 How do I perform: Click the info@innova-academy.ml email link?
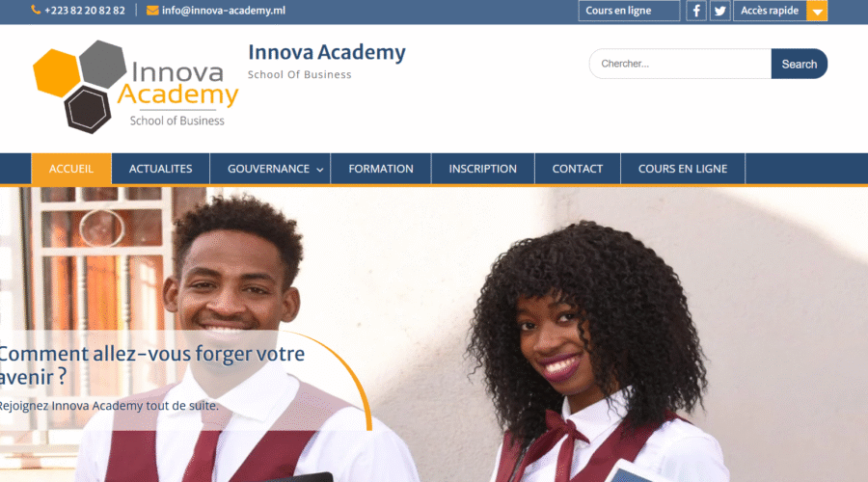pos(224,11)
